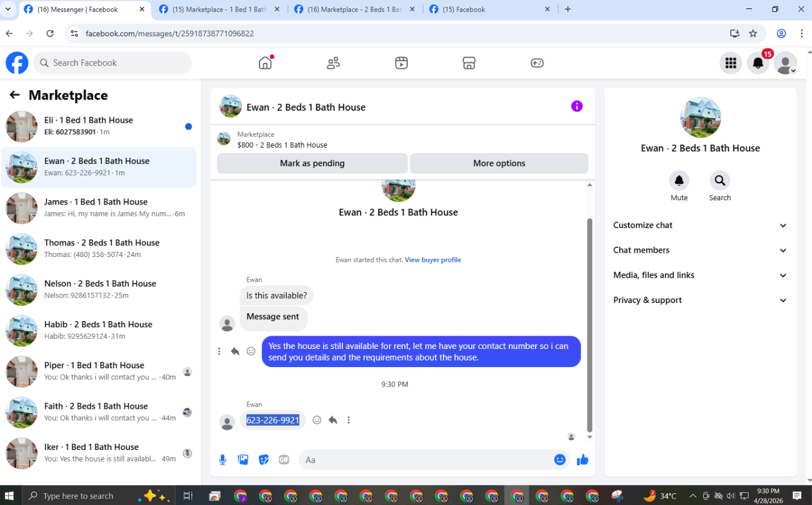React to your sent blue message
The height and width of the screenshot is (505, 812).
tap(251, 351)
